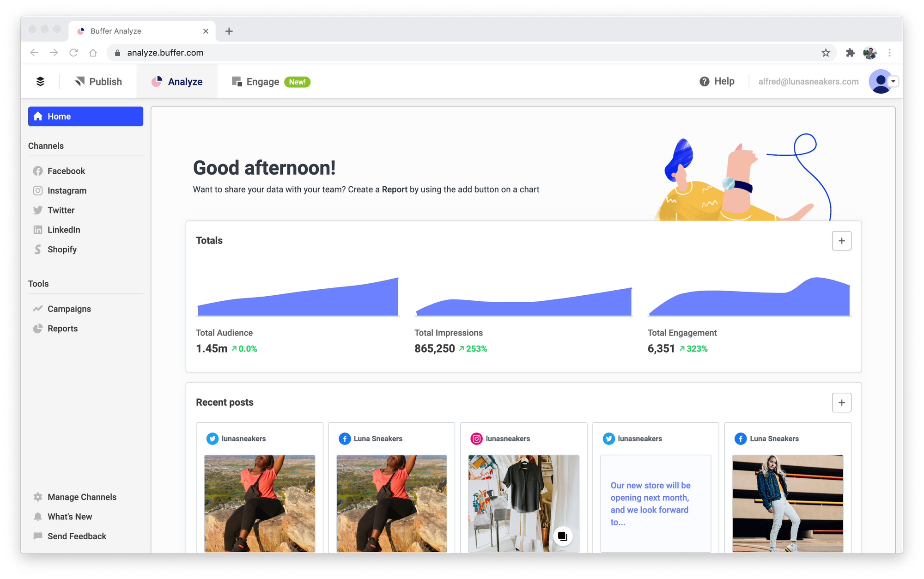Expand the Recent posts add button
This screenshot has width=924, height=579.
tap(841, 402)
